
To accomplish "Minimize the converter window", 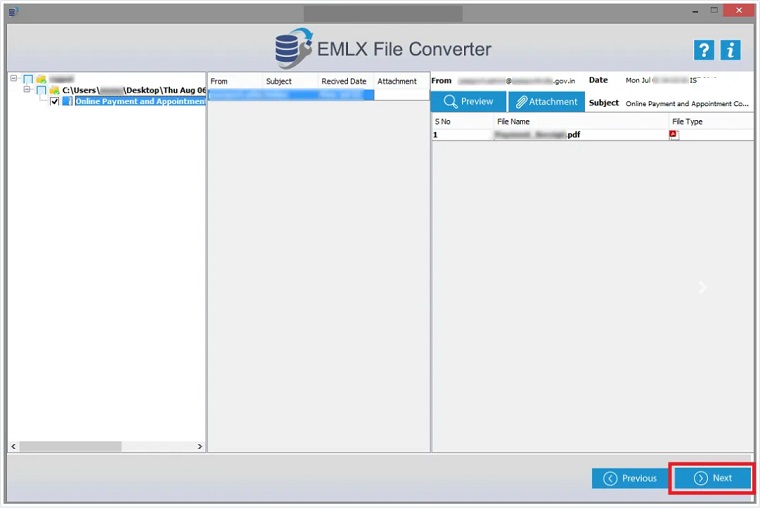I will click(x=696, y=10).
